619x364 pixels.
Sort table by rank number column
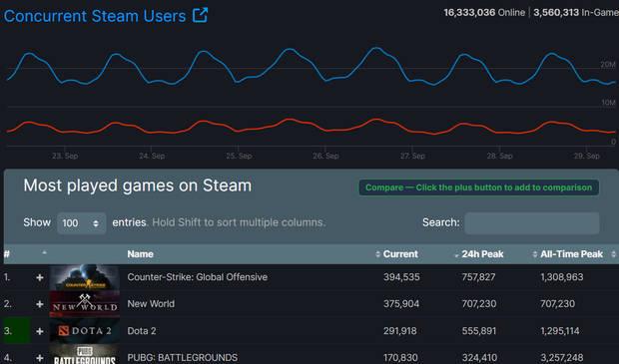(7, 254)
